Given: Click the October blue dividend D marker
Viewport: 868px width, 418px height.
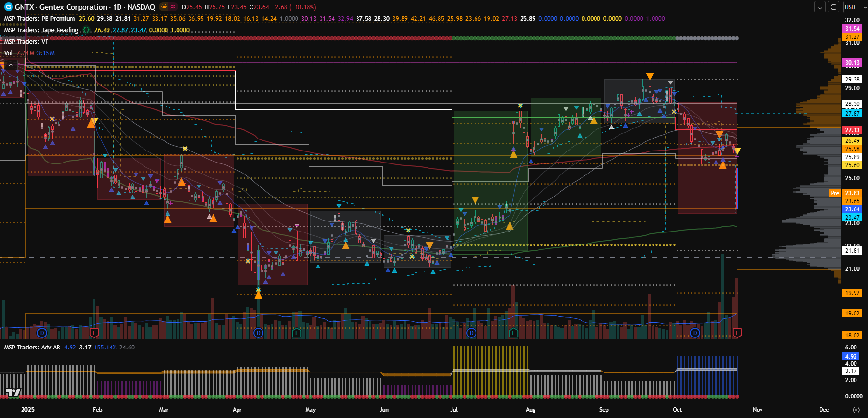Looking at the screenshot, I should (x=694, y=333).
